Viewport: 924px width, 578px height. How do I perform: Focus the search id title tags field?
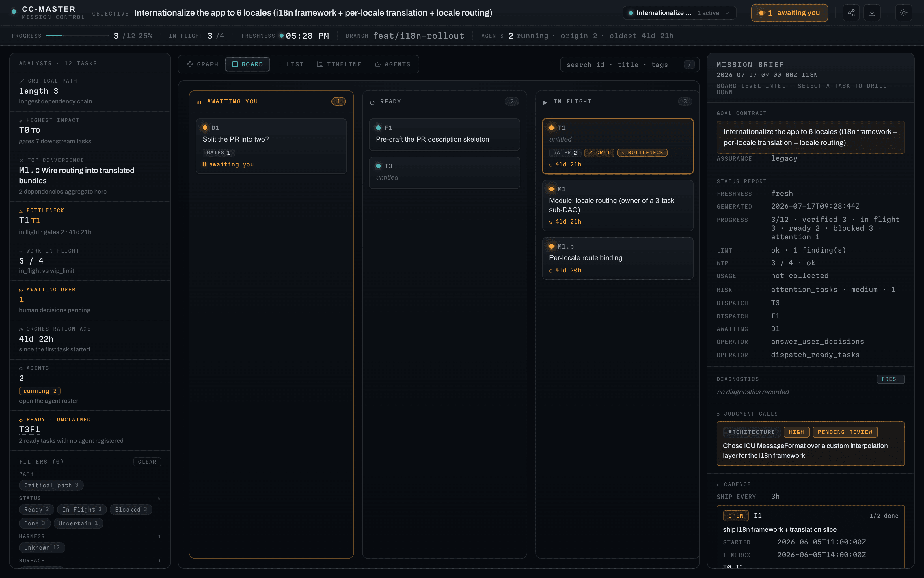click(629, 65)
